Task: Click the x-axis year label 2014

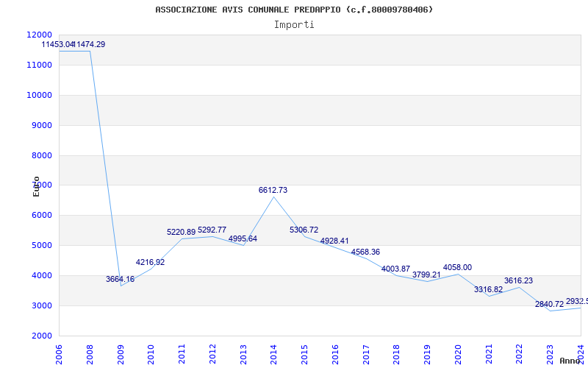Action: (x=273, y=355)
